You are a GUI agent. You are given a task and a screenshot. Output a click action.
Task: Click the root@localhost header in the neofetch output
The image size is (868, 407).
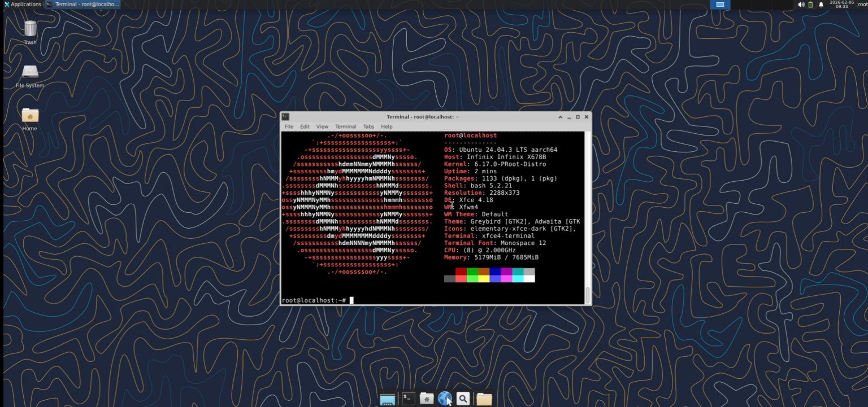click(x=470, y=135)
